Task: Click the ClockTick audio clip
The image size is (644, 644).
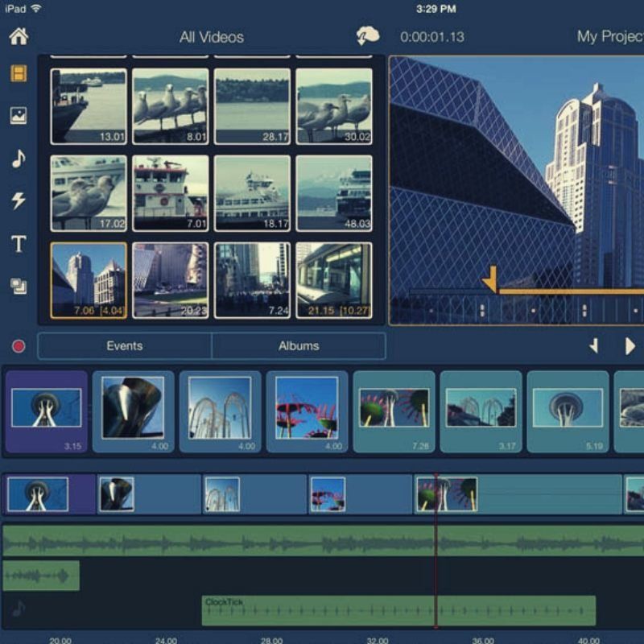Action: click(398, 611)
